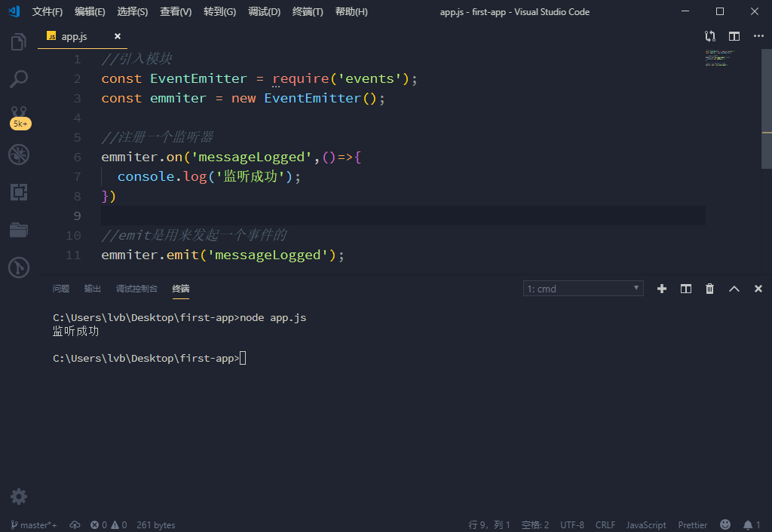Click the Open Changes compare icon
The image size is (772, 532).
pos(710,36)
